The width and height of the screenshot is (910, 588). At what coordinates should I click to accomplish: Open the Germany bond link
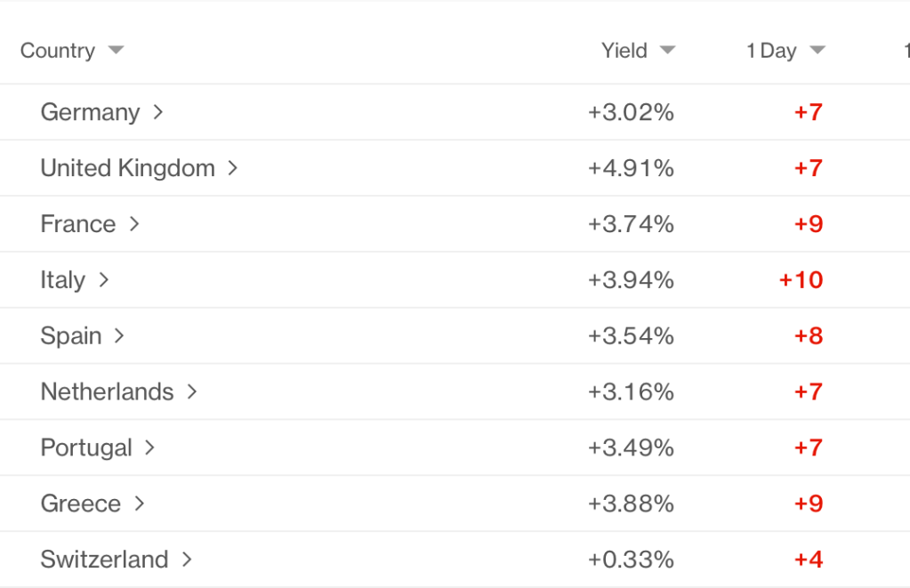pos(90,113)
